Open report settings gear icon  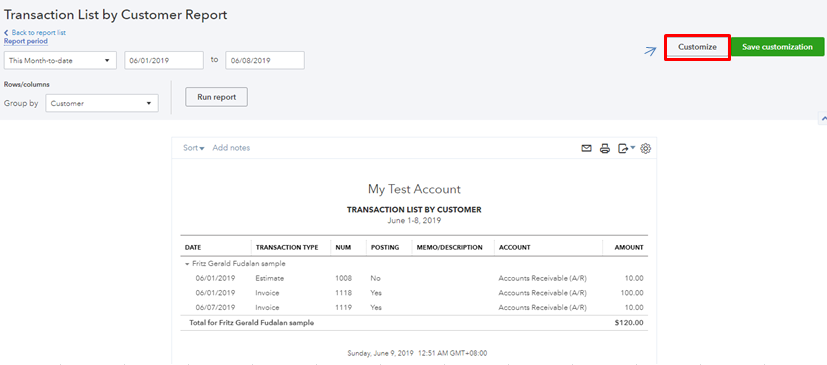pos(646,149)
